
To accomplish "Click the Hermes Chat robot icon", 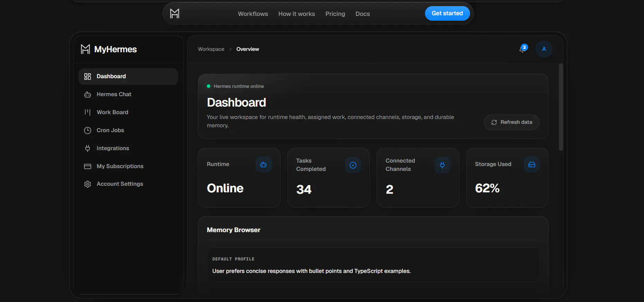I will tap(88, 94).
